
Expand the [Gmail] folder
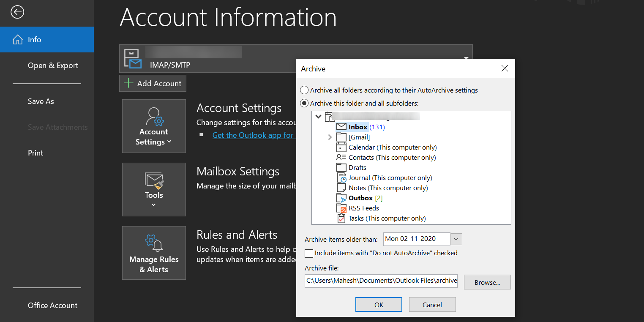coord(330,137)
